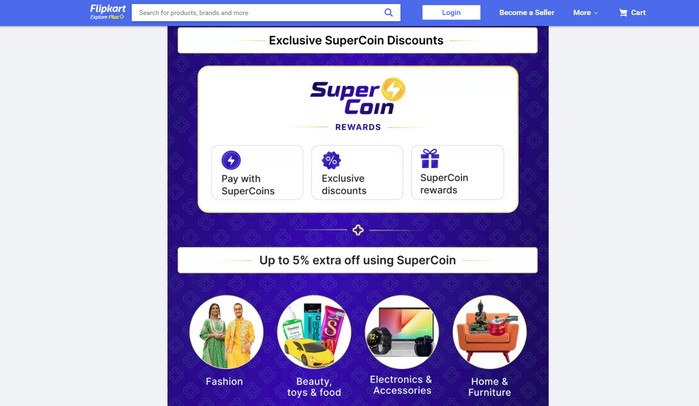Click the search magnifier icon
699x406 pixels.
tap(389, 13)
